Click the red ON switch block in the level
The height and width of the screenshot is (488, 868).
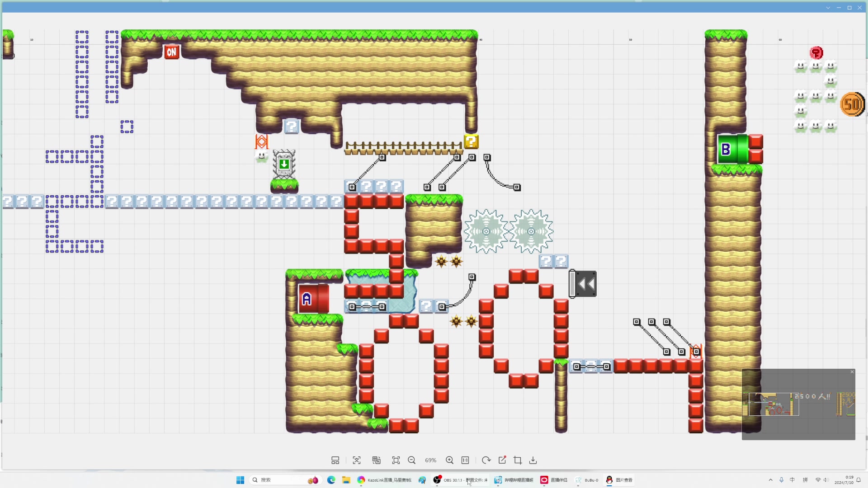click(x=171, y=52)
